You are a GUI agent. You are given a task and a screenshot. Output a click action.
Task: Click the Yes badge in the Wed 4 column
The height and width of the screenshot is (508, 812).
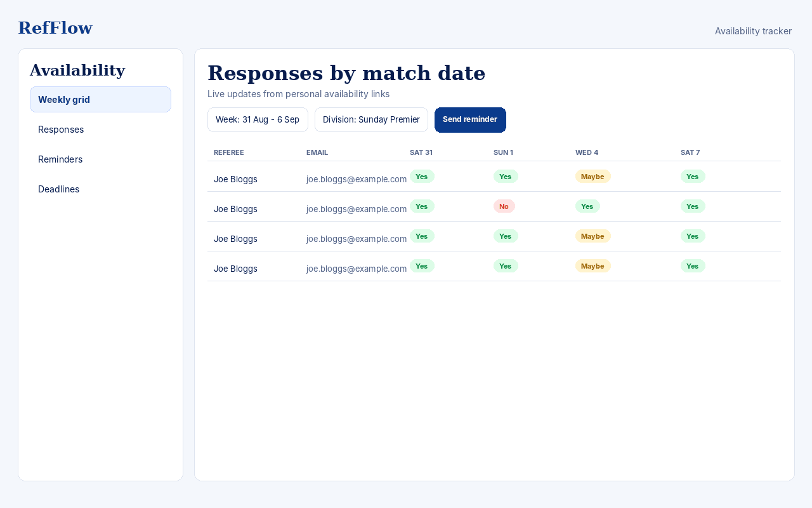[587, 206]
